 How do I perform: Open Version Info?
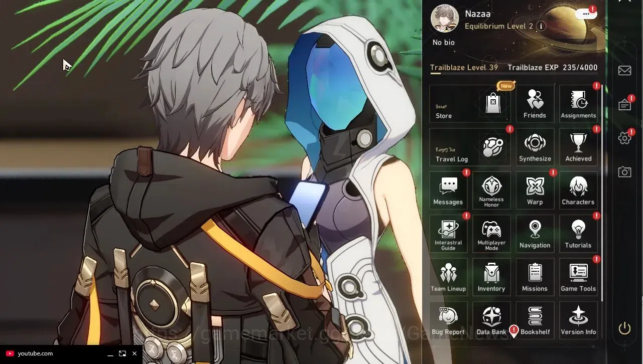tap(578, 320)
